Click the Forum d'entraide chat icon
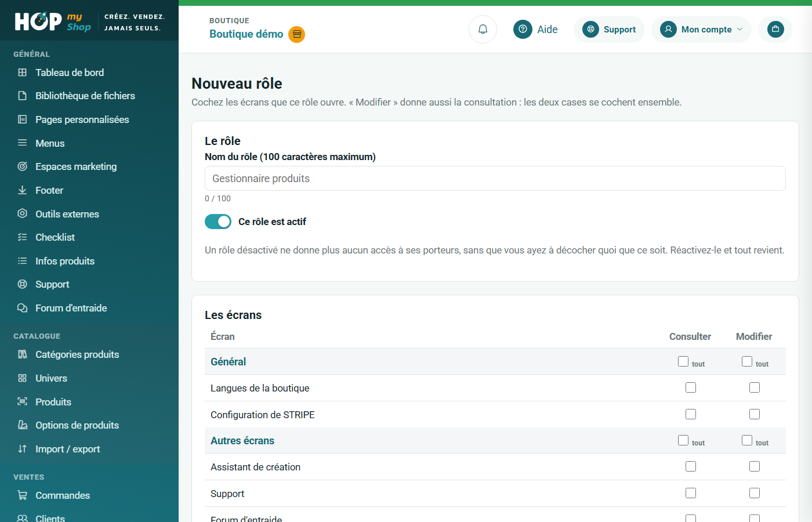Image resolution: width=812 pixels, height=522 pixels. pos(23,308)
